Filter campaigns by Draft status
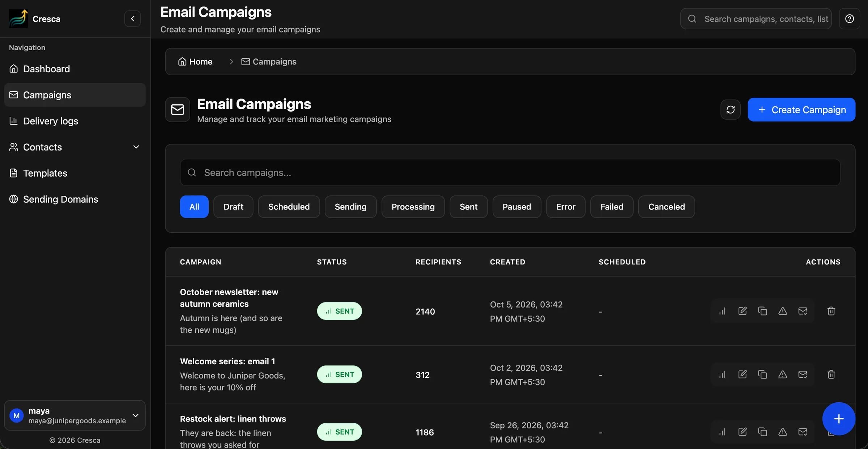 pyautogui.click(x=233, y=207)
